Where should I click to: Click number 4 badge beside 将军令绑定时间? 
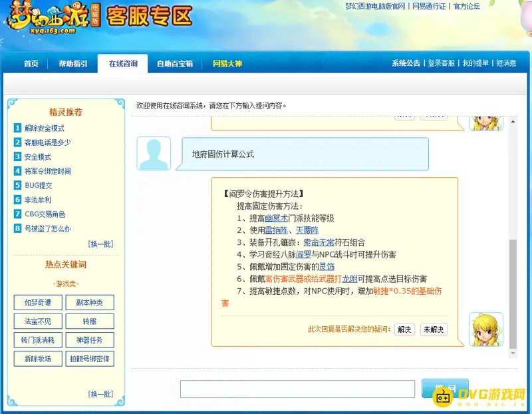pyautogui.click(x=18, y=171)
